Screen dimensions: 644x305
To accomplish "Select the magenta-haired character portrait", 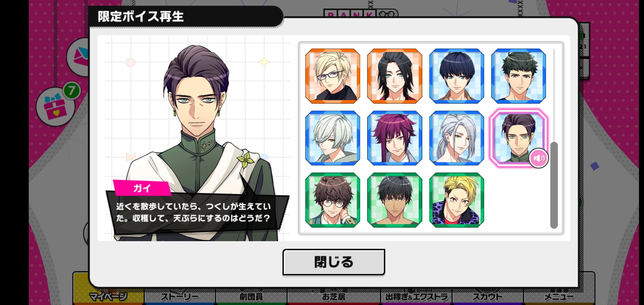I will pyautogui.click(x=395, y=138).
